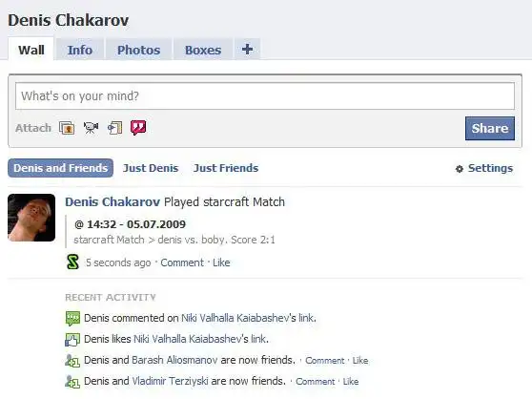
Task: Attach a video with the camera icon
Action: pos(91,128)
